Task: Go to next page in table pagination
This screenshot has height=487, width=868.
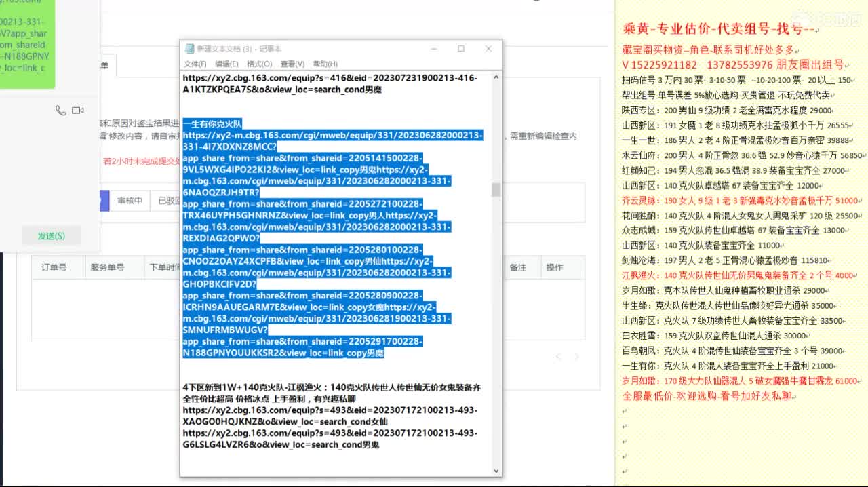Action: tap(576, 356)
